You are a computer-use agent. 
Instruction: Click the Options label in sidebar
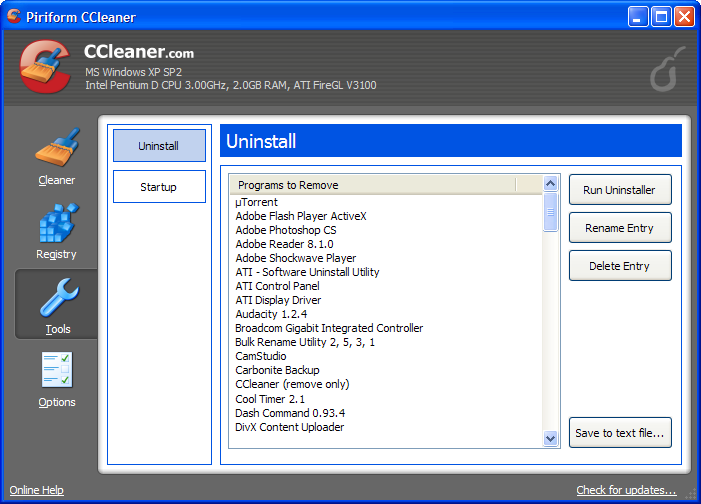(x=57, y=402)
